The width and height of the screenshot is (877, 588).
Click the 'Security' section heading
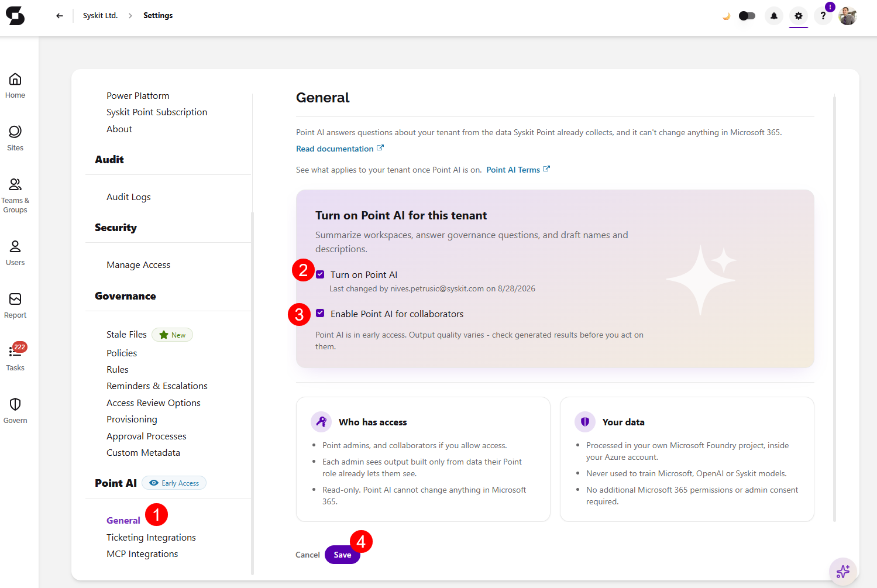pos(116,228)
